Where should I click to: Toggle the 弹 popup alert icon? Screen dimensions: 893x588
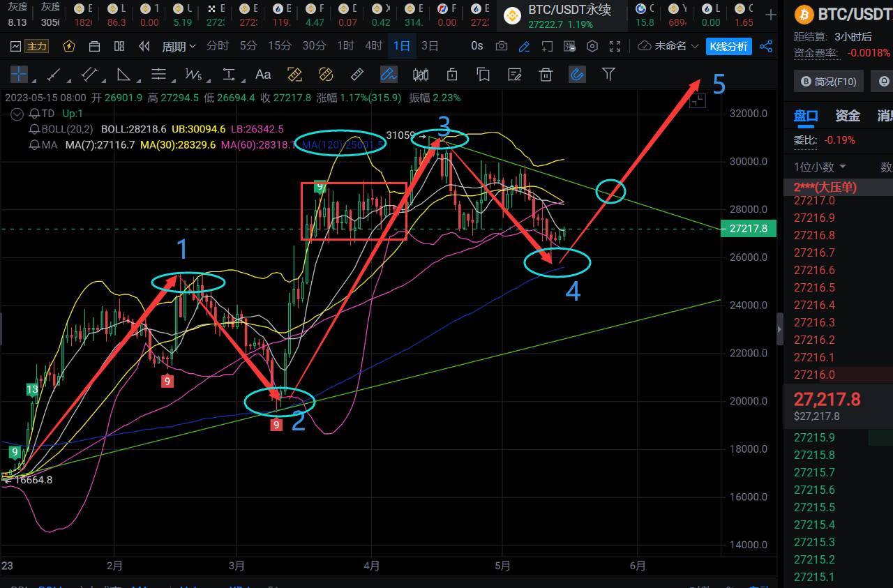coord(570,46)
